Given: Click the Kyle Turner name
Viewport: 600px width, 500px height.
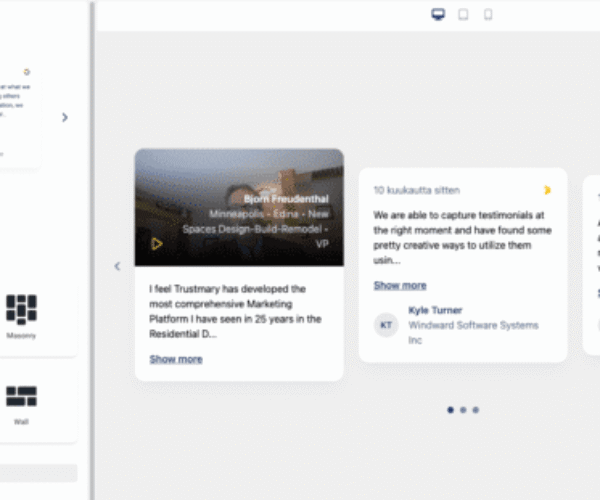Looking at the screenshot, I should [x=435, y=310].
